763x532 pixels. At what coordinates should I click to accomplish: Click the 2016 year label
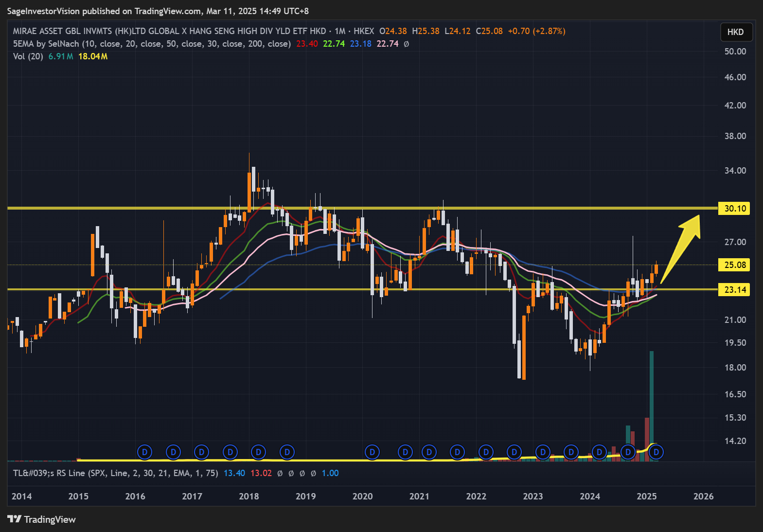135,497
